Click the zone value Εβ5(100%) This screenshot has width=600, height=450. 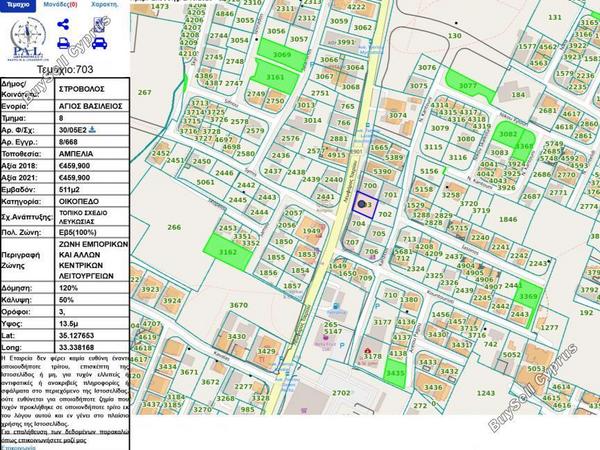(77, 232)
